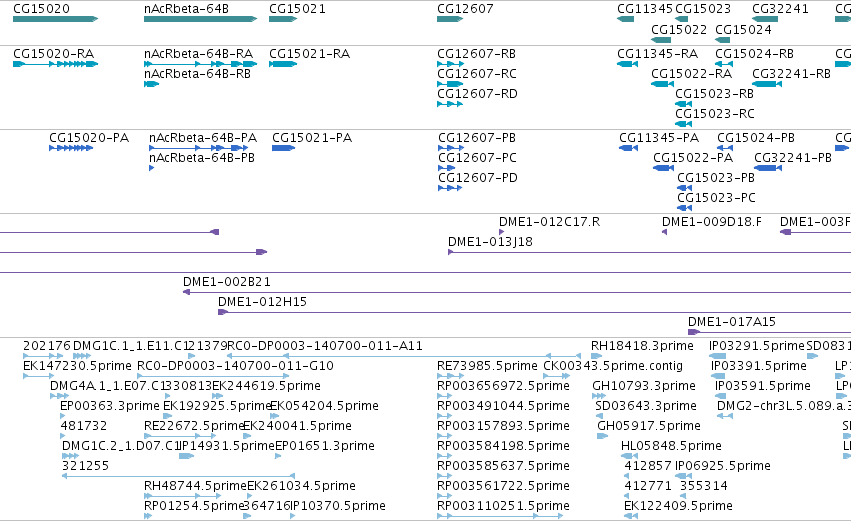Select the EK122409.5prime EST
851x521 pixels.
pyautogui.click(x=631, y=516)
